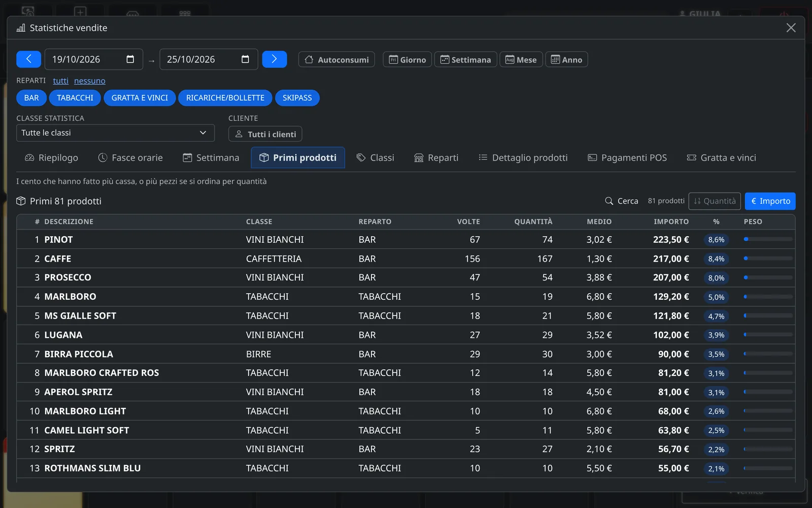Close the Statistiche vendite dialog
The image size is (812, 508).
point(791,28)
